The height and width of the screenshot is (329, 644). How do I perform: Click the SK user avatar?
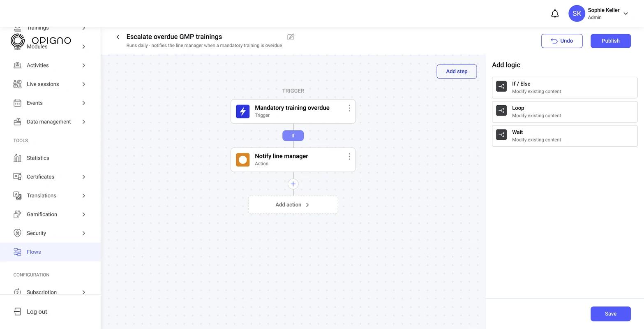(577, 14)
